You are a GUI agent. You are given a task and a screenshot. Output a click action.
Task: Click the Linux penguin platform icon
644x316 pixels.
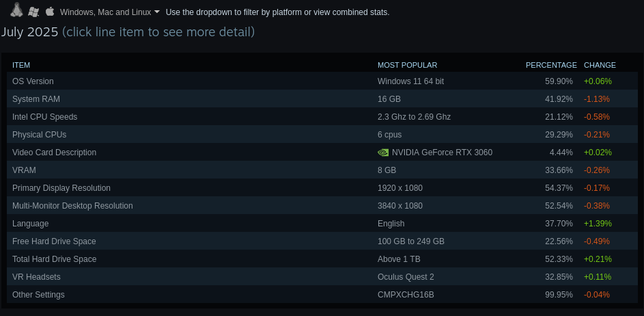point(16,10)
